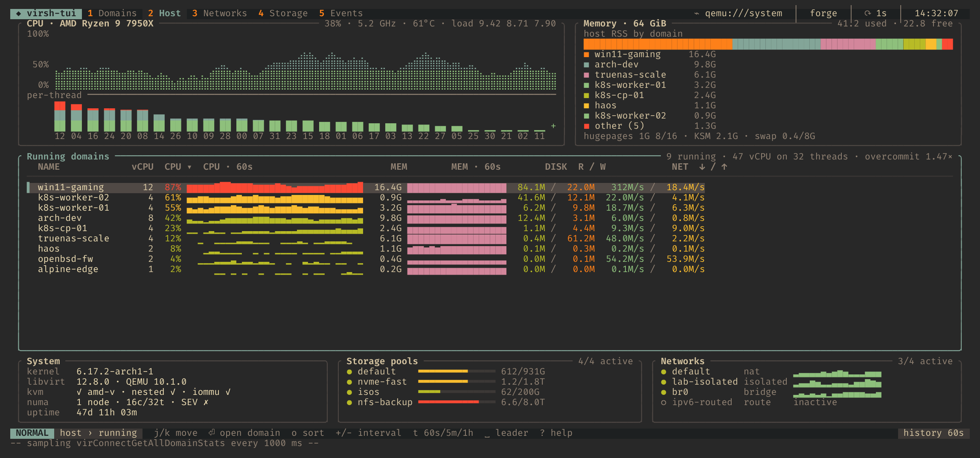
Task: Click the orange win11-gaming legend swatch
Action: tap(587, 55)
